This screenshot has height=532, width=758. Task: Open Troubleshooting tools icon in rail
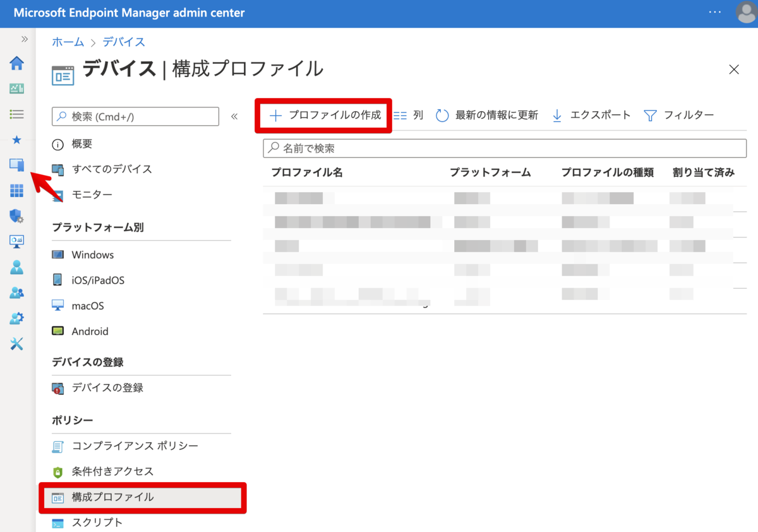(x=17, y=344)
